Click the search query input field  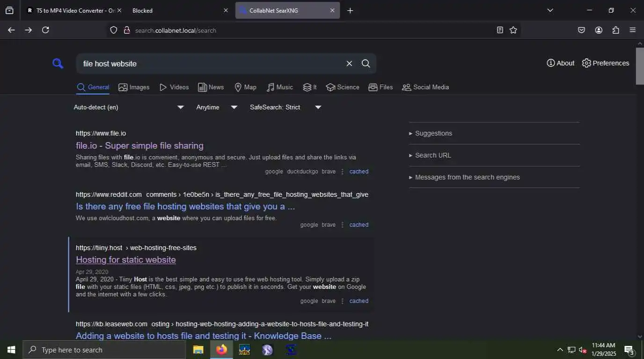[211, 64]
